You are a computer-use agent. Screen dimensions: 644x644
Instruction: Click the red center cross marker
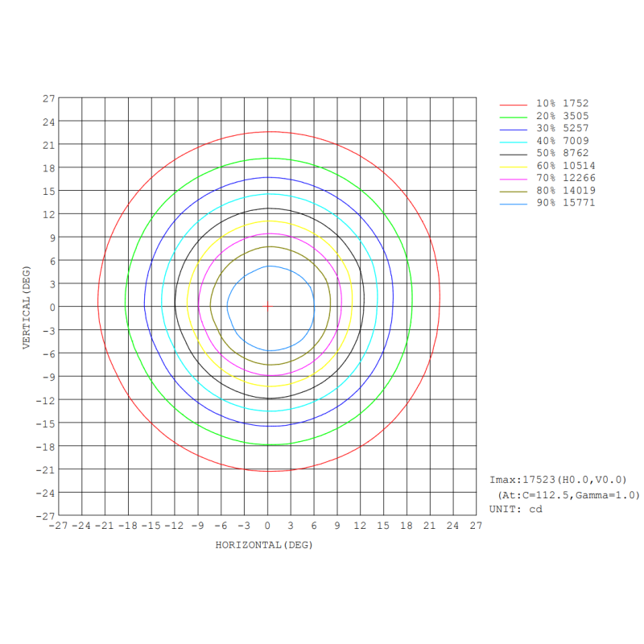[268, 306]
